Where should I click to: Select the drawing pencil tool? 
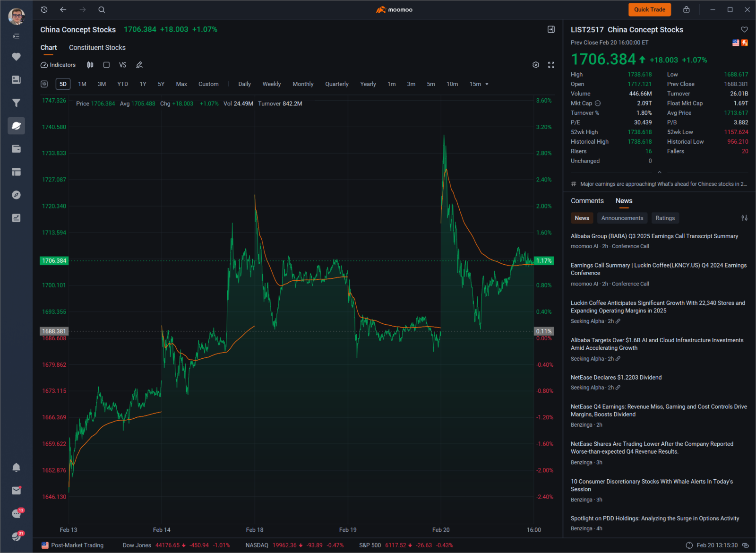point(139,65)
